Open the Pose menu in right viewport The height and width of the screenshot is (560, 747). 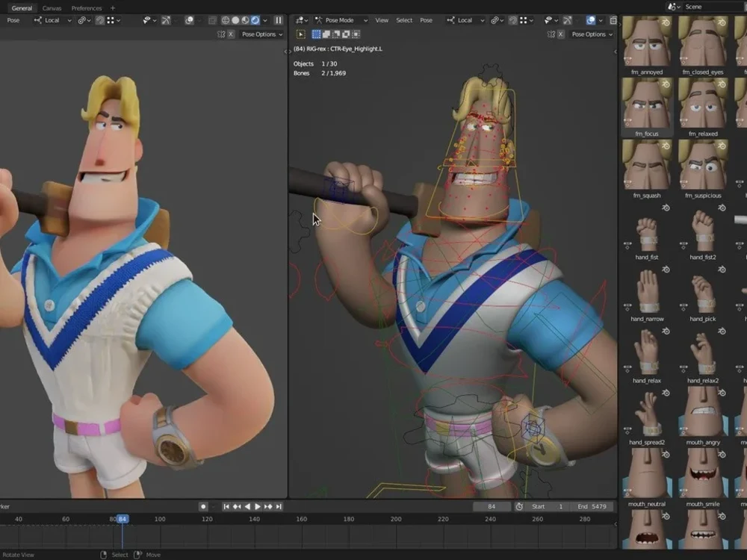(426, 20)
